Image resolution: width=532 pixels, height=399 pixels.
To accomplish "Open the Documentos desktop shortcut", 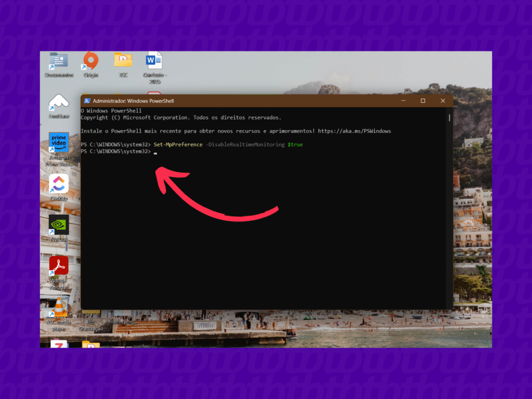I will [59, 64].
